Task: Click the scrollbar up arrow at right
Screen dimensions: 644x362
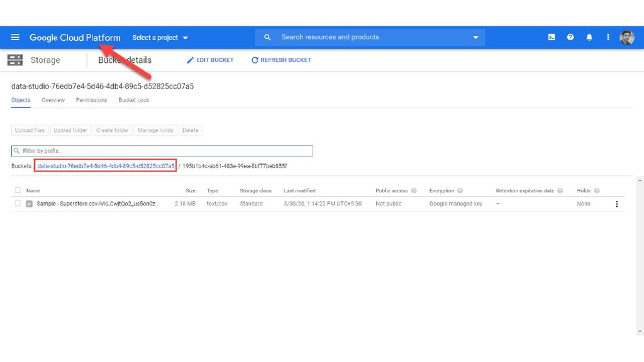Action: click(x=640, y=180)
